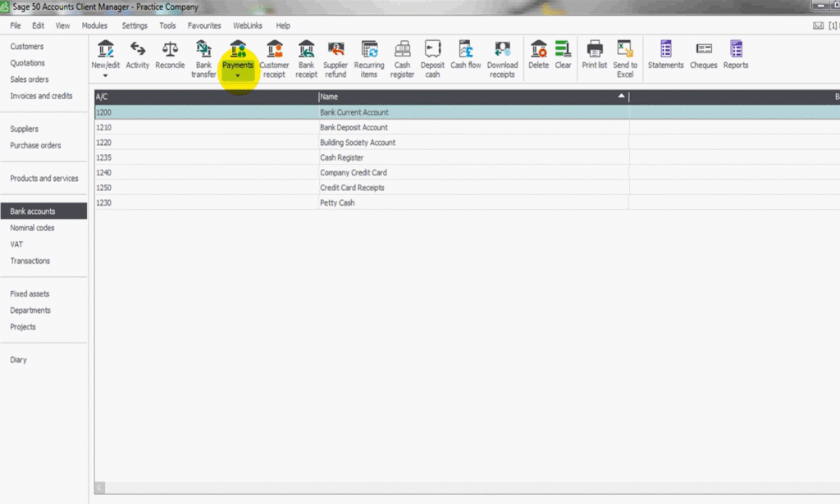This screenshot has height=504, width=840.
Task: Open the Tools menu
Action: click(167, 25)
